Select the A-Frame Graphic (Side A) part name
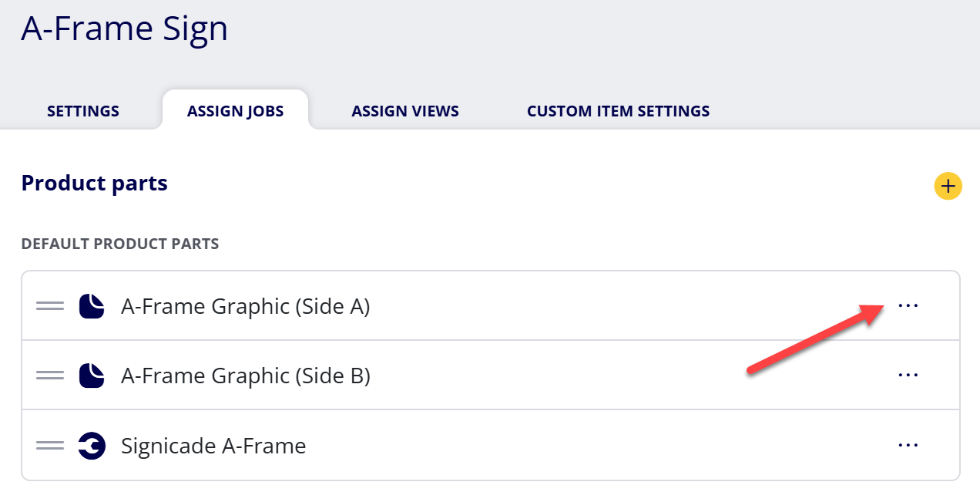The width and height of the screenshot is (980, 502). click(x=246, y=306)
